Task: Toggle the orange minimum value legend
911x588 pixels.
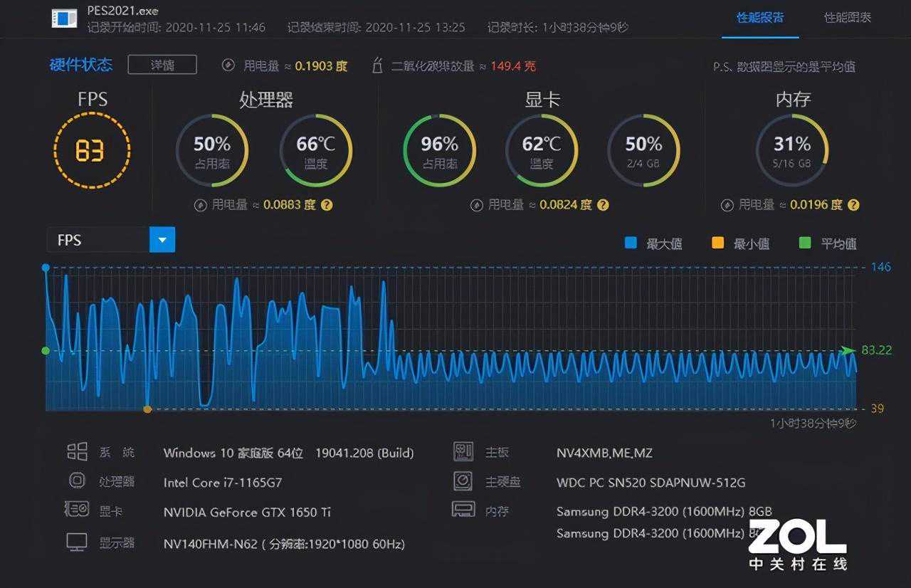Action: [717, 243]
